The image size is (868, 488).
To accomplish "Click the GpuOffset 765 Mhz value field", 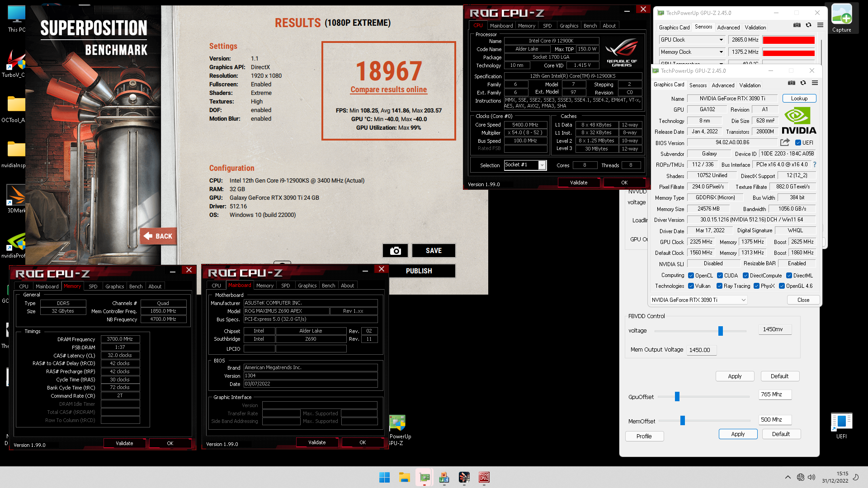I will pos(775,394).
